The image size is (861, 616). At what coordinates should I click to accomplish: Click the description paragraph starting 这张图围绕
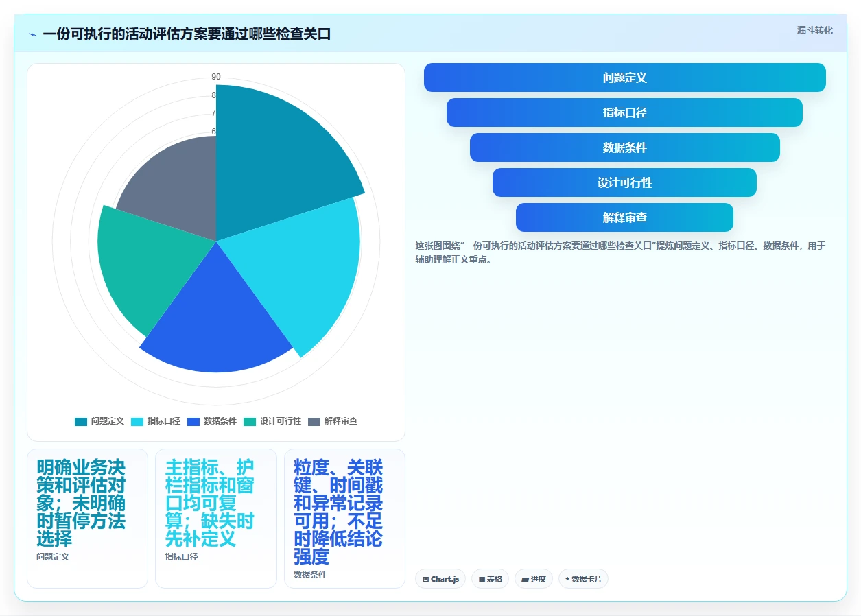(620, 252)
